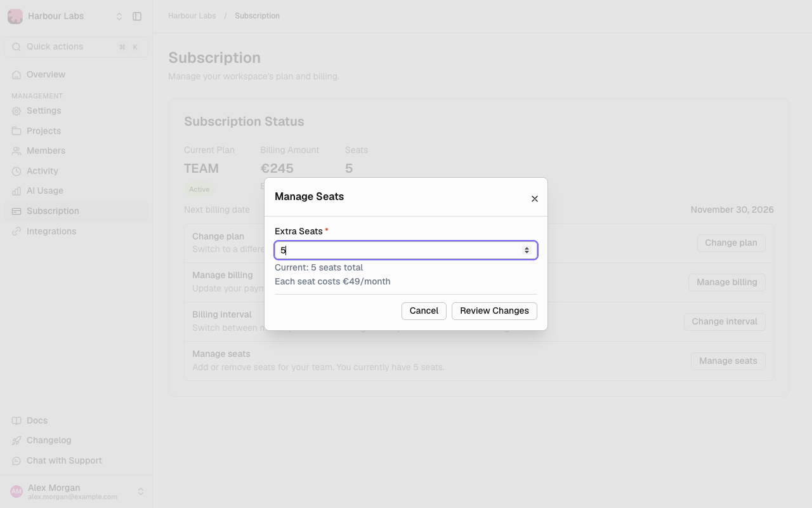Click Review Changes button
The image size is (812, 508).
pyautogui.click(x=494, y=311)
